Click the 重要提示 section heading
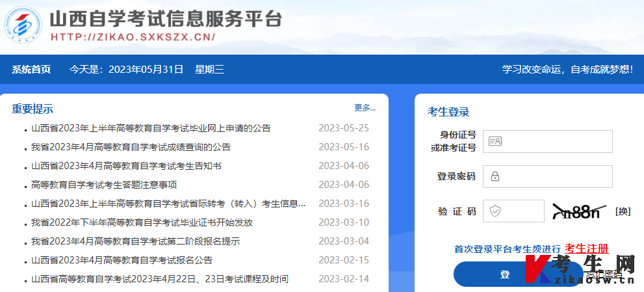Viewport: 644px width, 292px height. 32,109
